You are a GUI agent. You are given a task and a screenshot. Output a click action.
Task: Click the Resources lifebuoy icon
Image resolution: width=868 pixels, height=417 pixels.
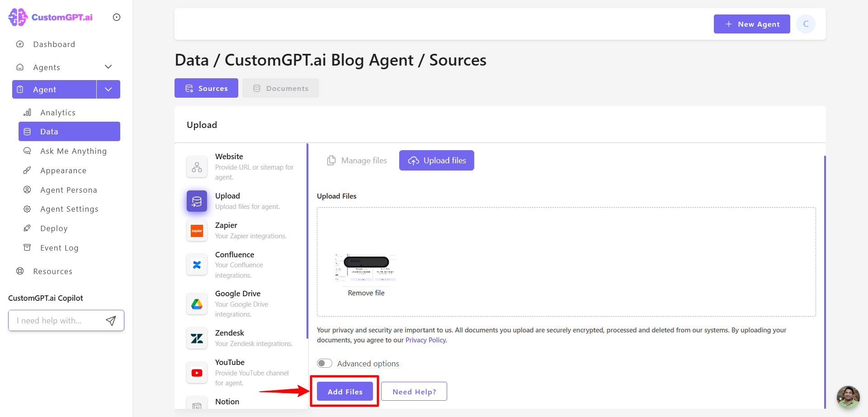[x=20, y=271]
